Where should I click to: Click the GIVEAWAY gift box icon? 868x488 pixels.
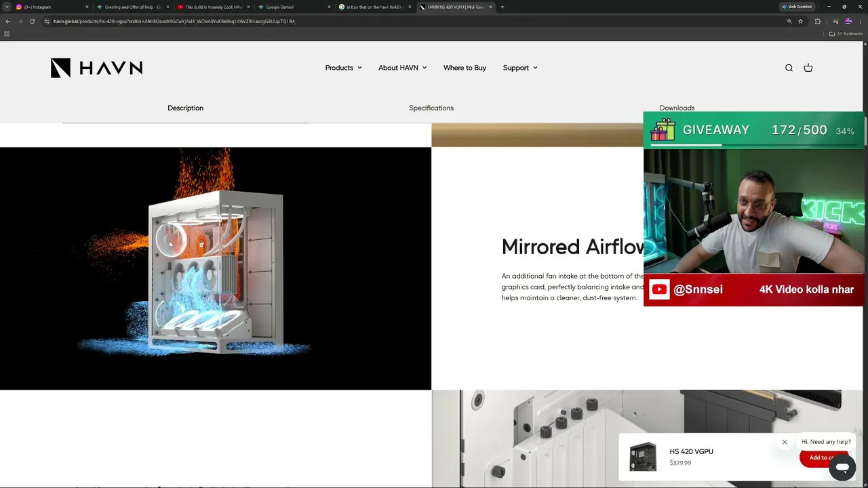pos(663,129)
